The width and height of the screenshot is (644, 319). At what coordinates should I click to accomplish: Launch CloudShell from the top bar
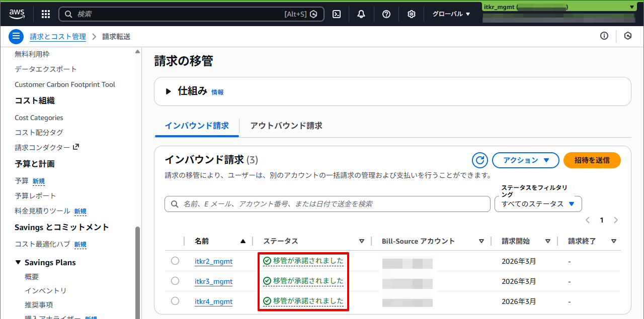click(x=337, y=14)
